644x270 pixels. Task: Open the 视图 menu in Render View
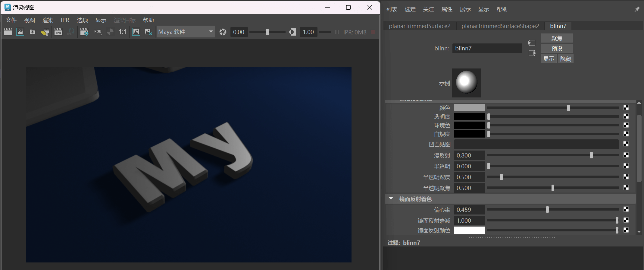coord(30,20)
